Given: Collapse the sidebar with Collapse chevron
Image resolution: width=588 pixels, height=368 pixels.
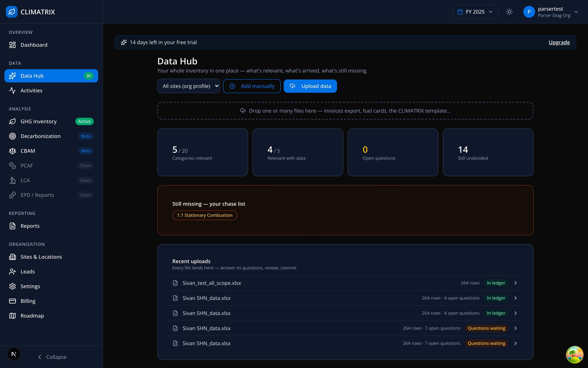Looking at the screenshot, I should (x=40, y=357).
